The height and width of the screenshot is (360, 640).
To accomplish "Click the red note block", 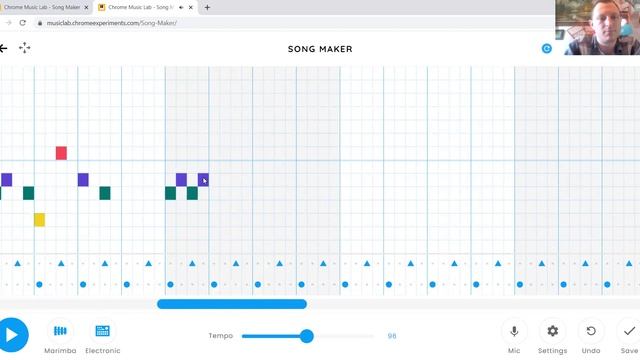I will [61, 153].
